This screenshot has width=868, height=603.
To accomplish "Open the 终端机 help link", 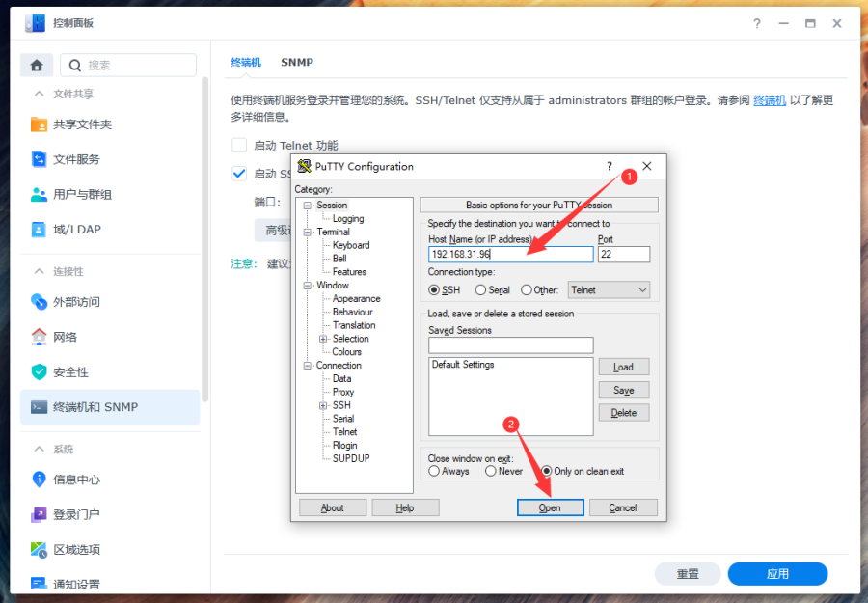I will coord(770,100).
